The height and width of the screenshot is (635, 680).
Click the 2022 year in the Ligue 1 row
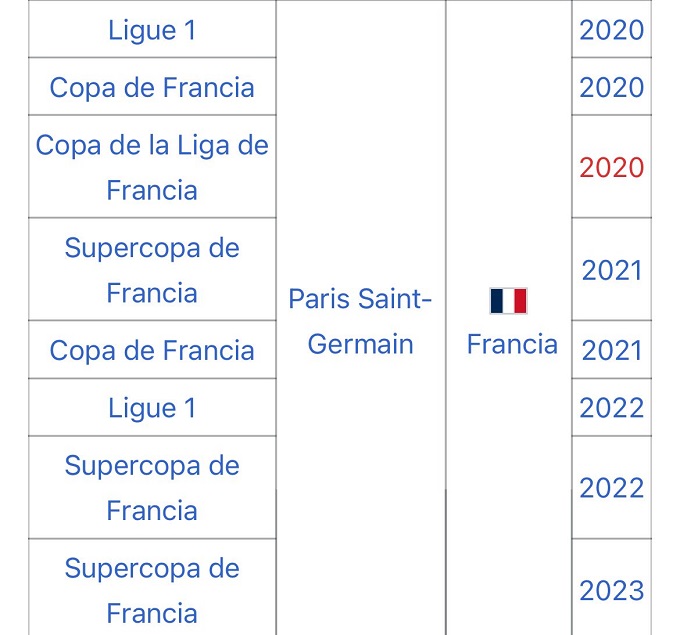612,408
